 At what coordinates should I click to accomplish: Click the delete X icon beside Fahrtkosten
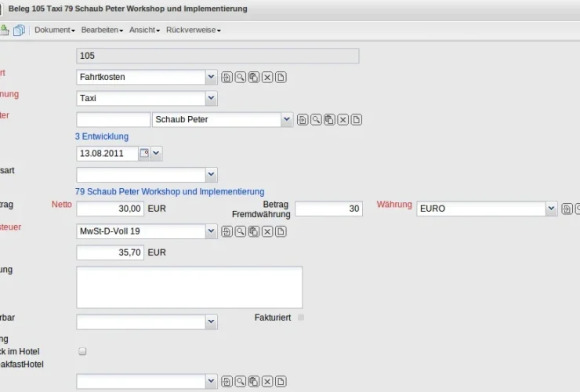[267, 77]
